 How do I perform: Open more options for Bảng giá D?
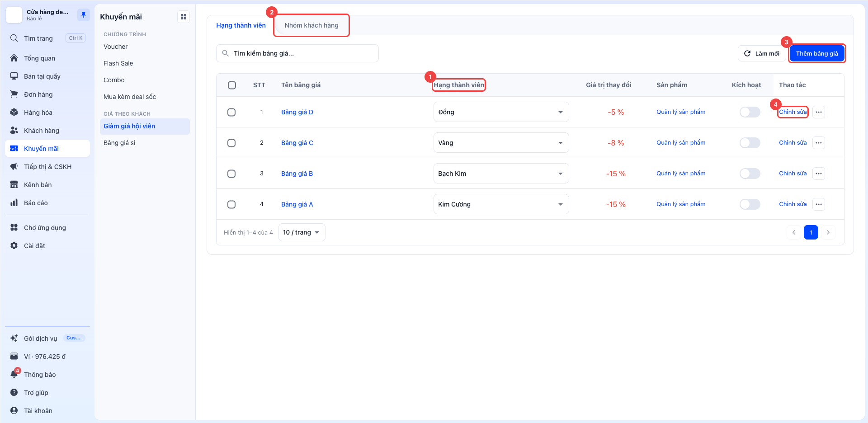(819, 112)
